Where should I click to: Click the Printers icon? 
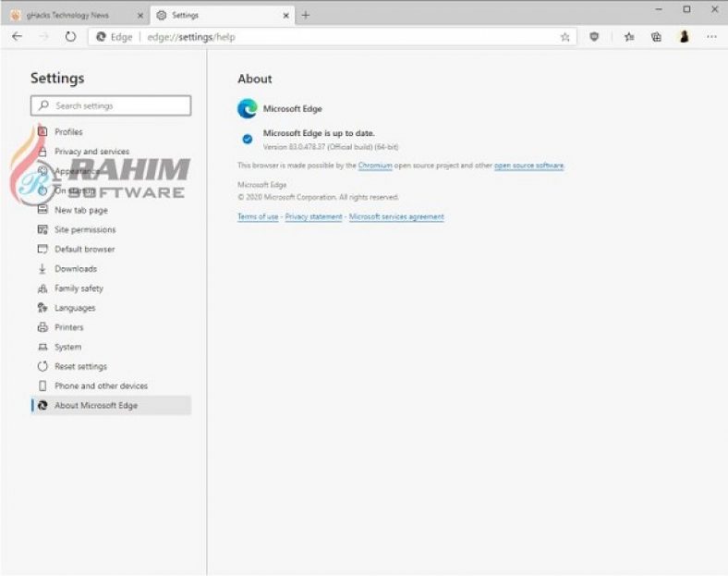point(42,327)
